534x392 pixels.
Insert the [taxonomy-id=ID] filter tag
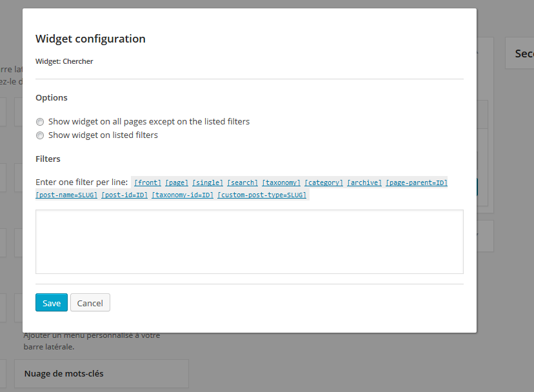tap(183, 195)
